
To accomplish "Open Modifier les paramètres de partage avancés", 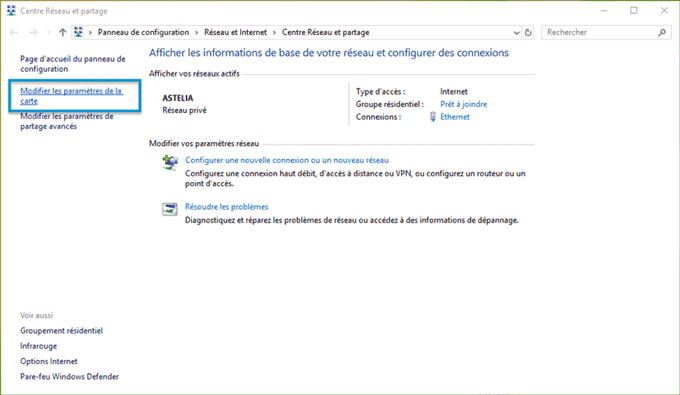I will [67, 121].
